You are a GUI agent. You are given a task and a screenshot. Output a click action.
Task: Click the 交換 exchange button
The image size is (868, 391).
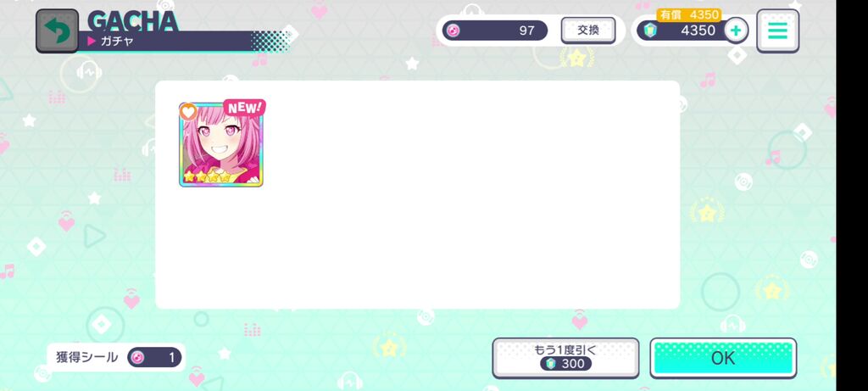click(x=588, y=31)
